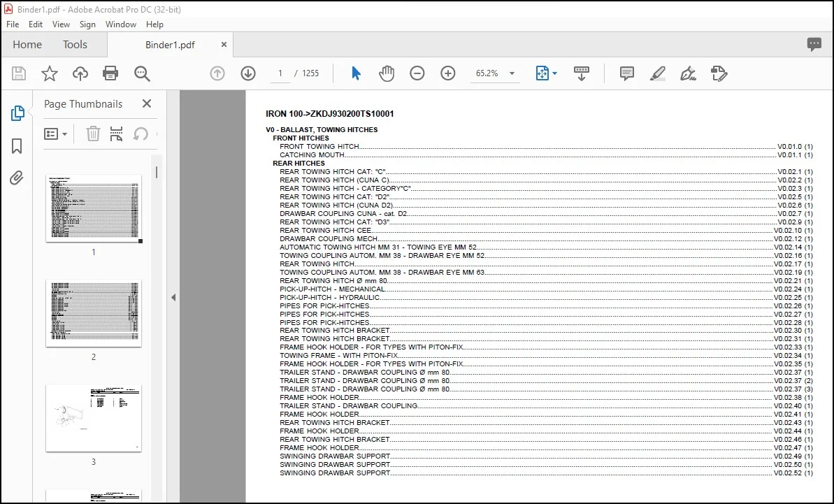Screen dimensions: 834x504
Task: Delete selected page with trash icon
Action: [x=93, y=134]
